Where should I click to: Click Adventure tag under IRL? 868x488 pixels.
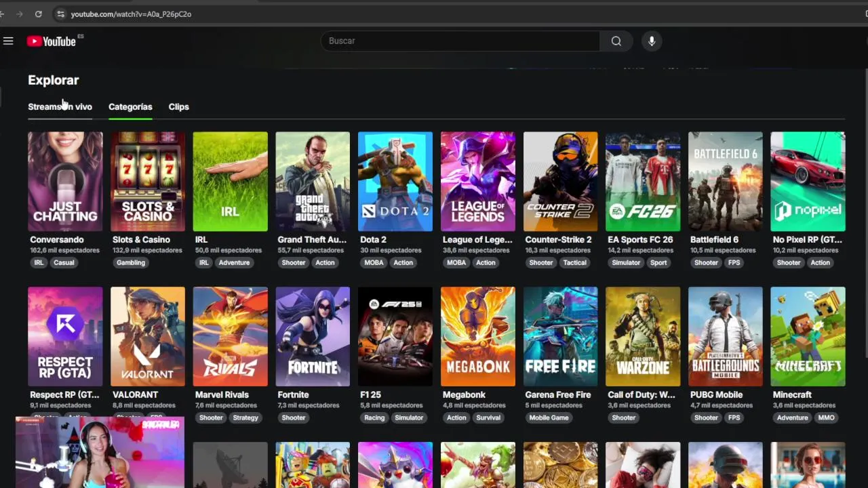pyautogui.click(x=234, y=263)
